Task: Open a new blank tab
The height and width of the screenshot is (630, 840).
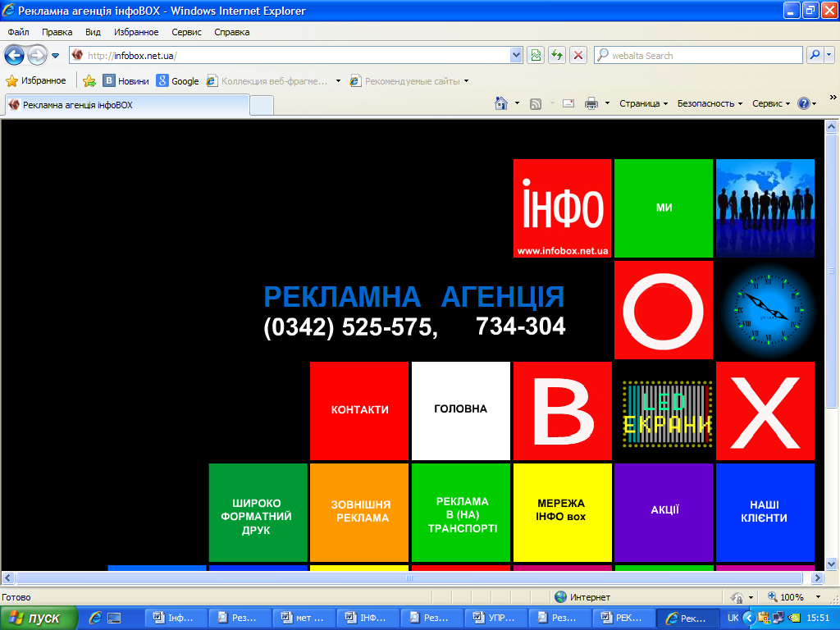Action: click(262, 105)
